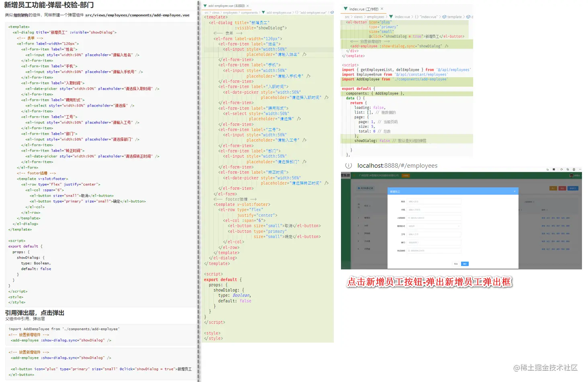
Task: Click '<template v-slot:footer>' in add-employee.vue editor
Action: [x=242, y=205]
